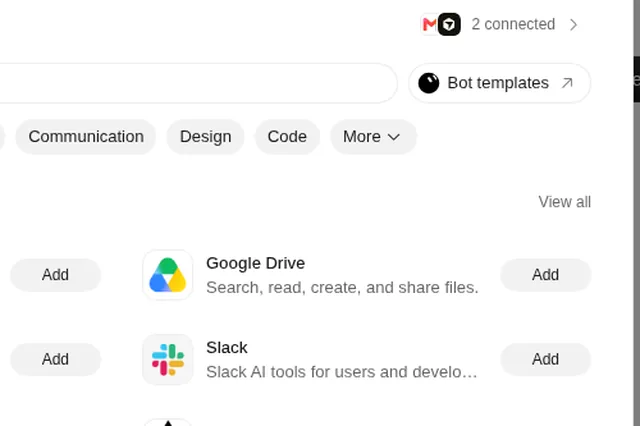640x426 pixels.
Task: Click 'Slack AI tools for users' description
Action: pyautogui.click(x=341, y=372)
